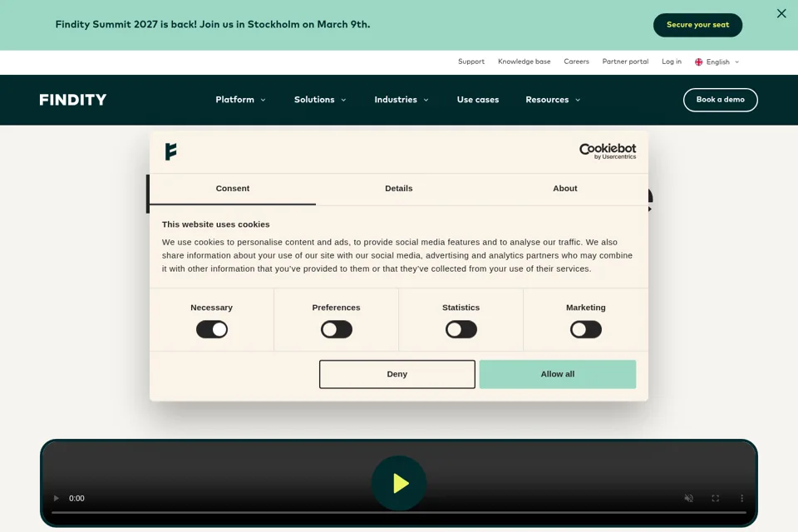Image resolution: width=798 pixels, height=532 pixels.
Task: Click the Log in link
Action: click(672, 62)
